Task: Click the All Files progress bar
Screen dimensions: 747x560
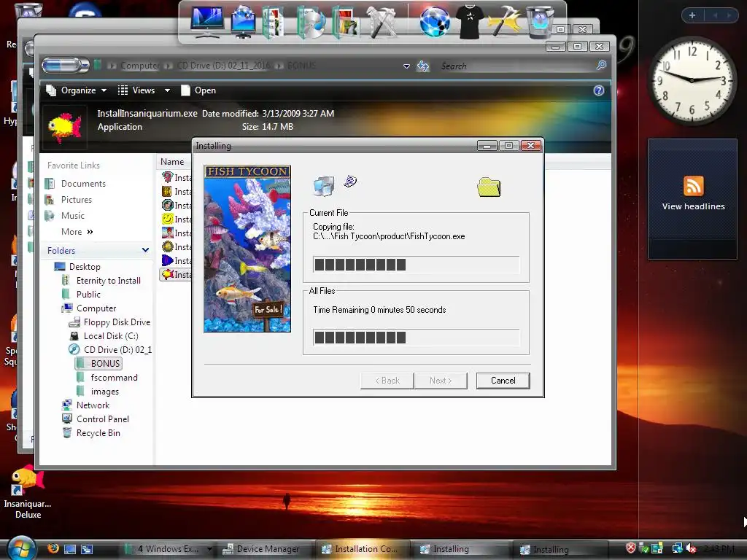Action: click(x=417, y=338)
